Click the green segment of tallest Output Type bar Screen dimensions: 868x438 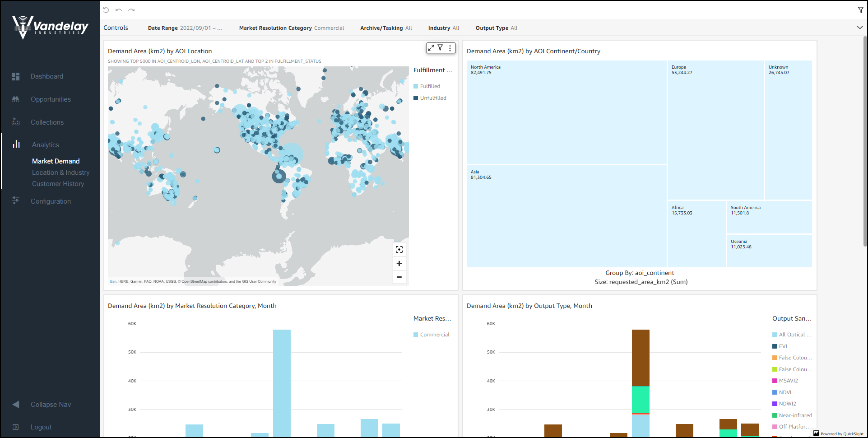(x=641, y=400)
